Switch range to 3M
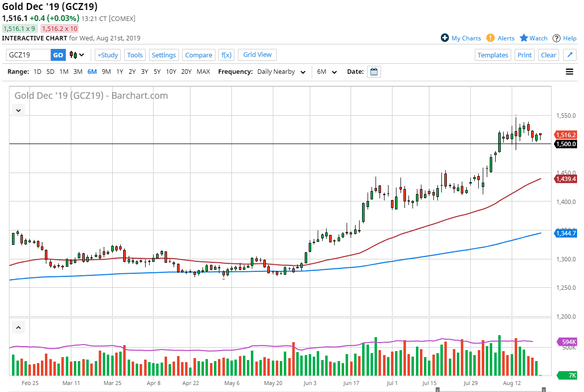The height and width of the screenshot is (392, 584). (x=78, y=72)
